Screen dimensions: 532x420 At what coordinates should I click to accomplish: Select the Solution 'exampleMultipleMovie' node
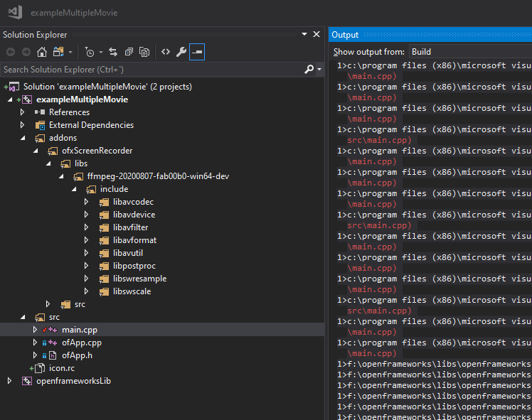[107, 87]
